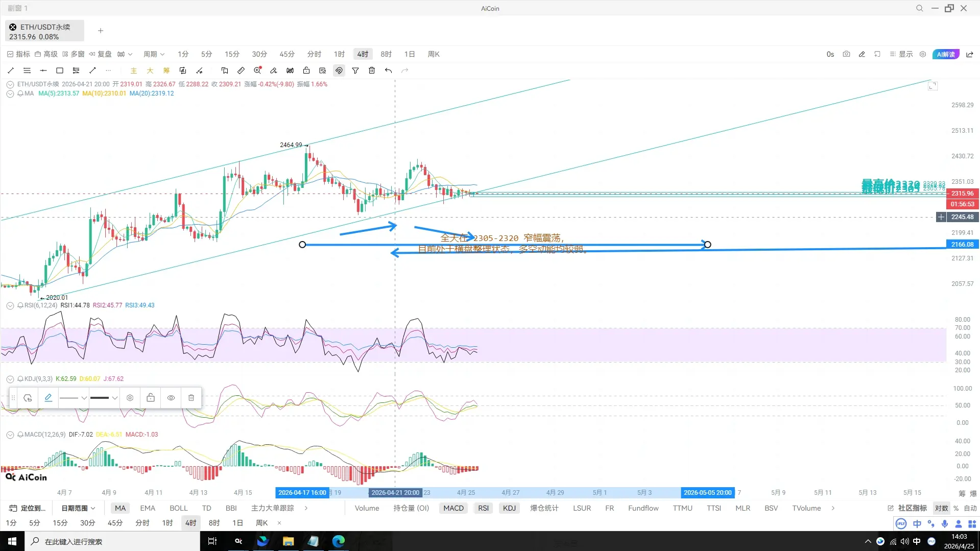Select the 周K timeframe in top bar
This screenshot has width=980, height=551.
[x=434, y=54]
